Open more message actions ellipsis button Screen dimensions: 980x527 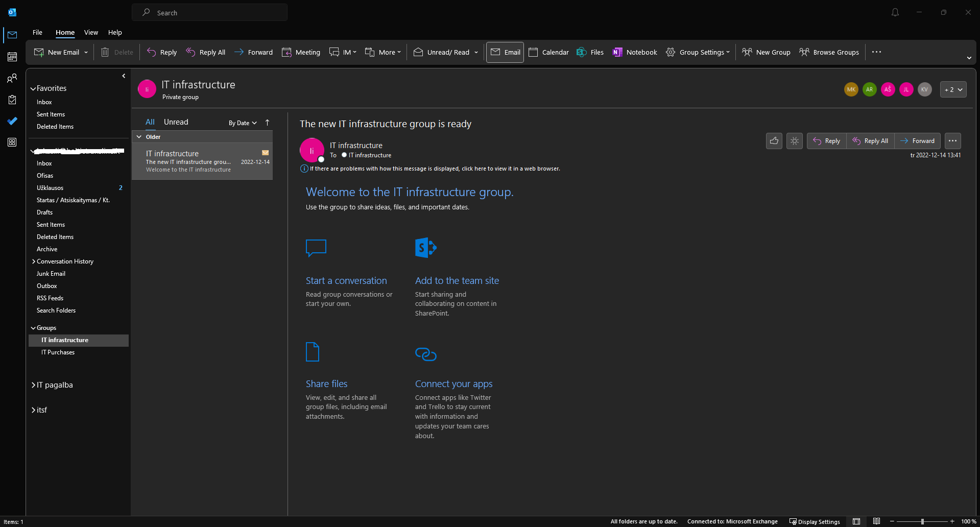(x=953, y=141)
